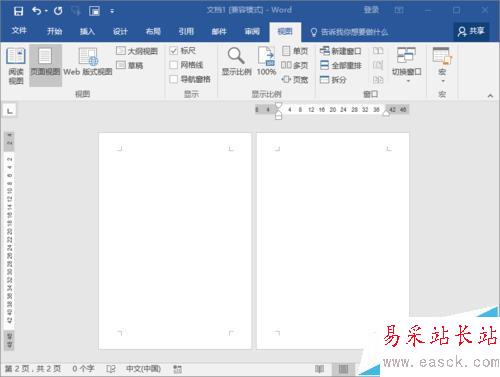Open the 切换窗口 switch windows dropdown
Viewport: 500px width, 377px height.
coord(407,65)
